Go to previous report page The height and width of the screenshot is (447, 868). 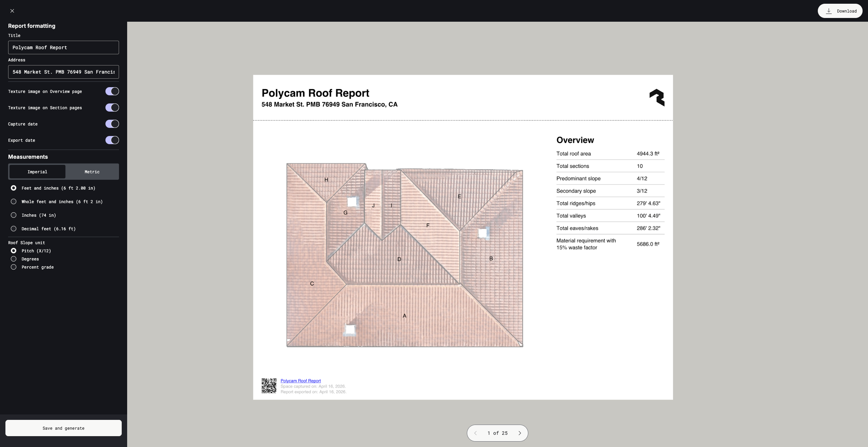coord(475,433)
